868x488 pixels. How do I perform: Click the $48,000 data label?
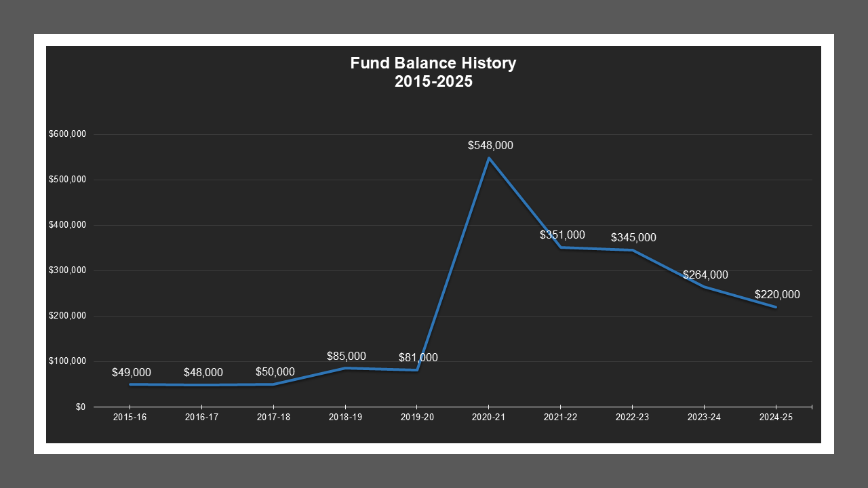point(204,371)
